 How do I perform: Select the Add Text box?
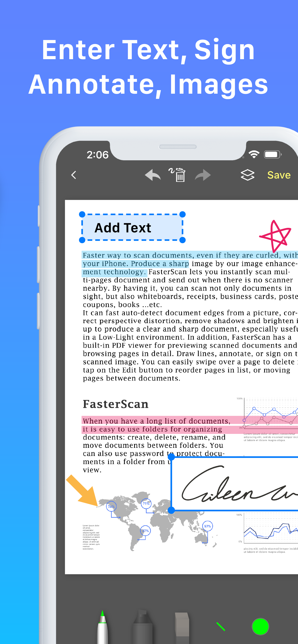pyautogui.click(x=132, y=227)
